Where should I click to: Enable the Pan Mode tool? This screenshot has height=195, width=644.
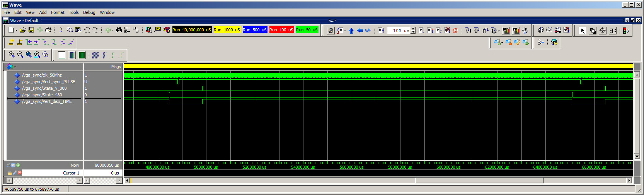point(603,31)
